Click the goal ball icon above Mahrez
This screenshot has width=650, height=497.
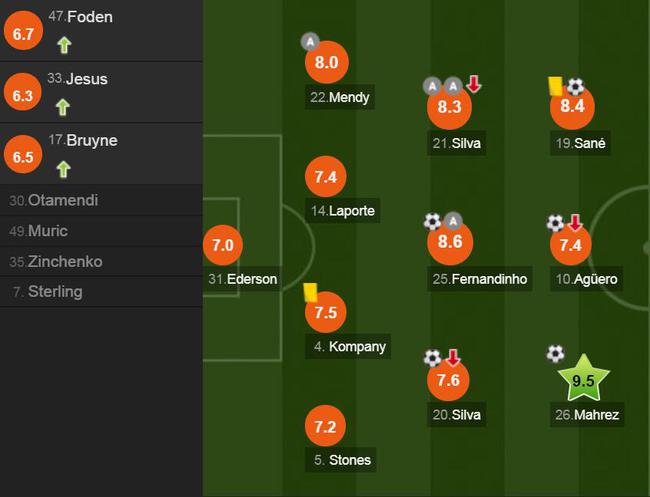555,354
